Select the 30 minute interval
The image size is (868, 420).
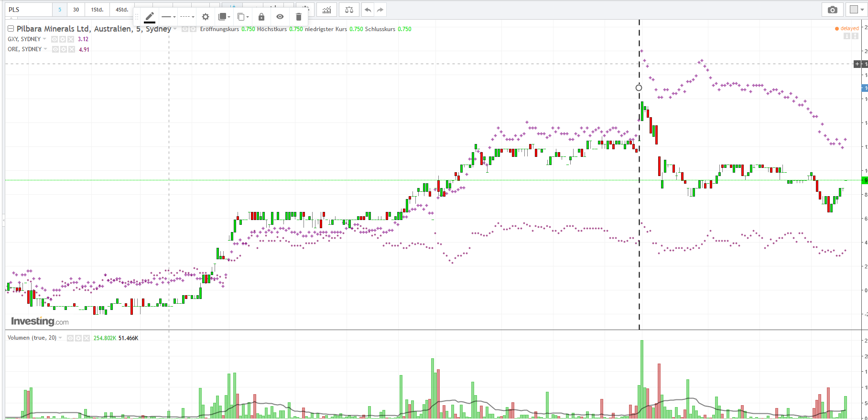[x=76, y=10]
